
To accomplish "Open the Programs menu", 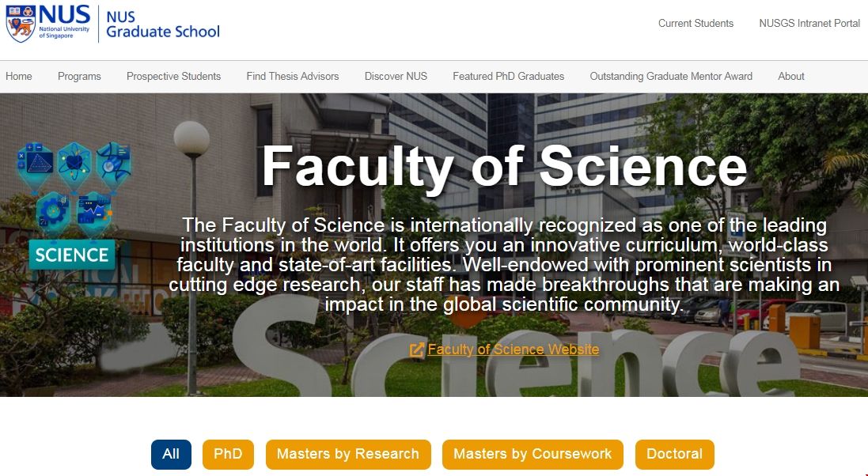I will click(x=79, y=77).
